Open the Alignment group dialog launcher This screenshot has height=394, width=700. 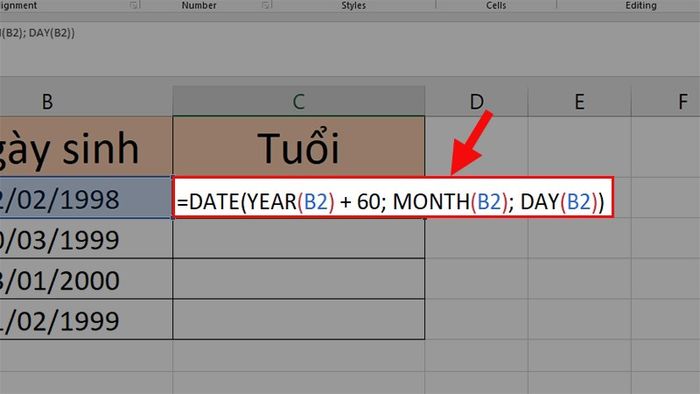(133, 5)
